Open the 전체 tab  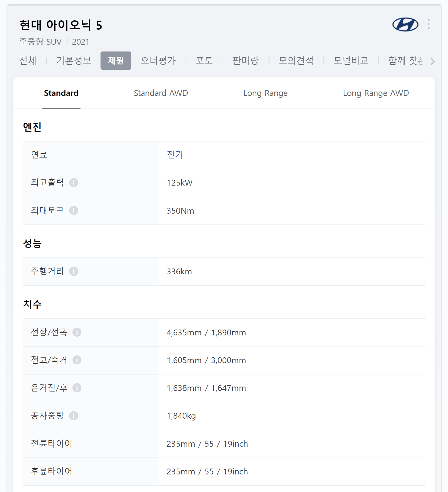[x=28, y=60]
